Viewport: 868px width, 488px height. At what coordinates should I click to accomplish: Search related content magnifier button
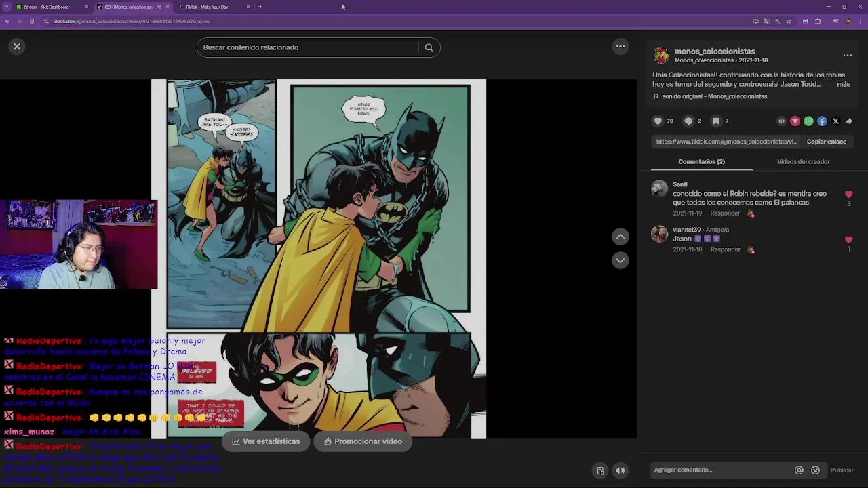[429, 47]
